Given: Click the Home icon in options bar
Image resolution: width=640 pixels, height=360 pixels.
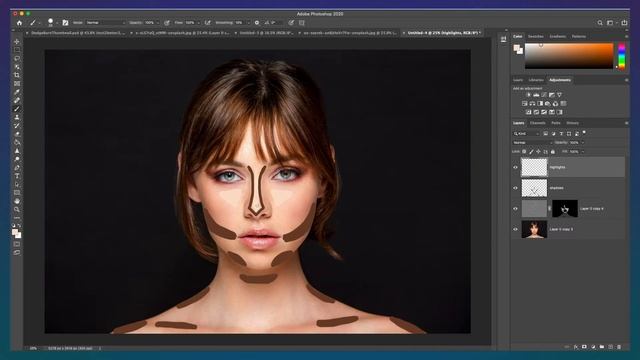Looking at the screenshot, I should tap(19, 23).
